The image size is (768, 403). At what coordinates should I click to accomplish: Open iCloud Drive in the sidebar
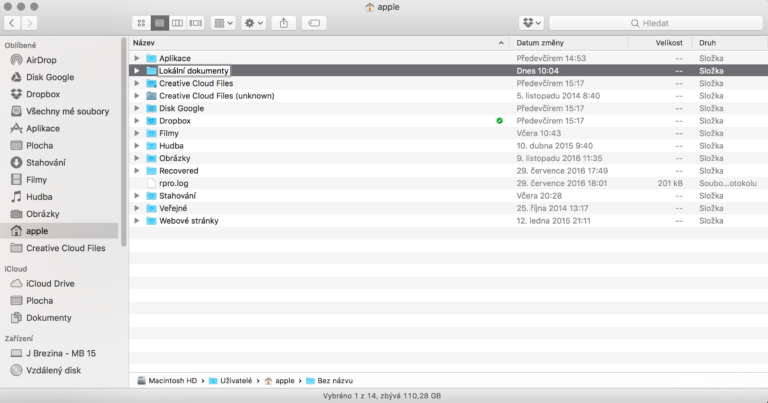point(50,284)
